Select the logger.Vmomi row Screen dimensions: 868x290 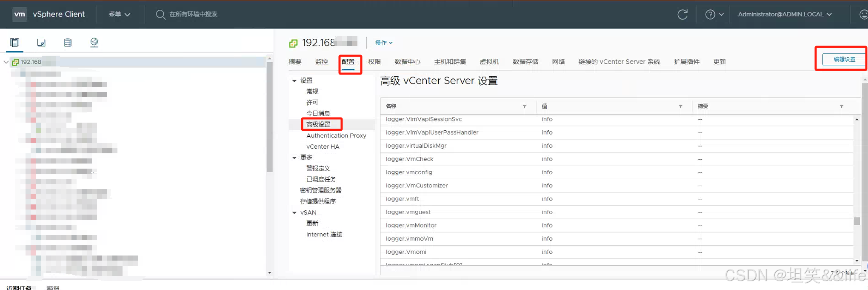[617, 252]
